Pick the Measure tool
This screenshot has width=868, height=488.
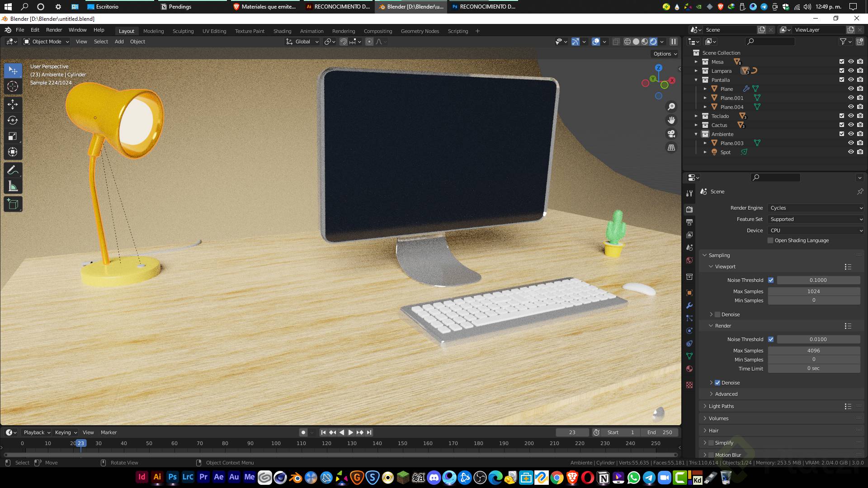[x=13, y=187]
